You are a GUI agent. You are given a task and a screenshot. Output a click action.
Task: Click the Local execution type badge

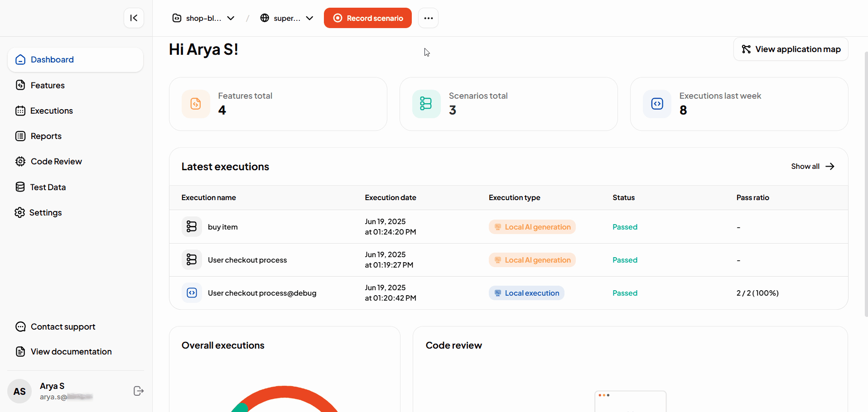(526, 293)
